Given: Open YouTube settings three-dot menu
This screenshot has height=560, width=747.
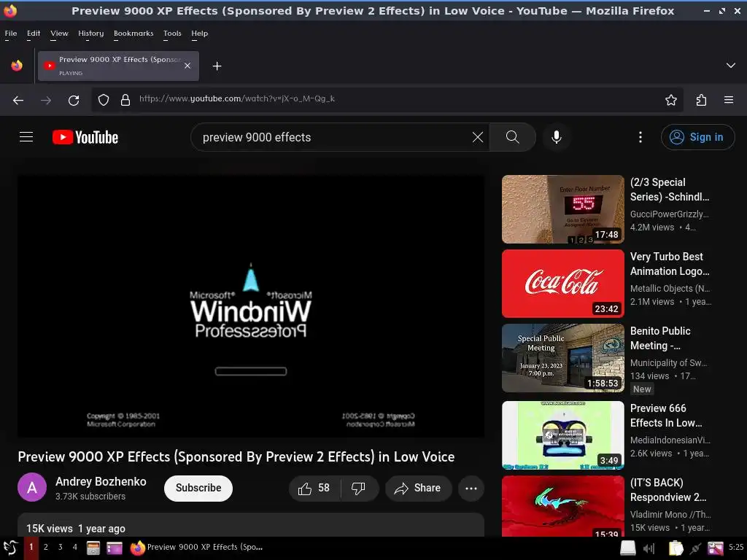Looking at the screenshot, I should [640, 137].
